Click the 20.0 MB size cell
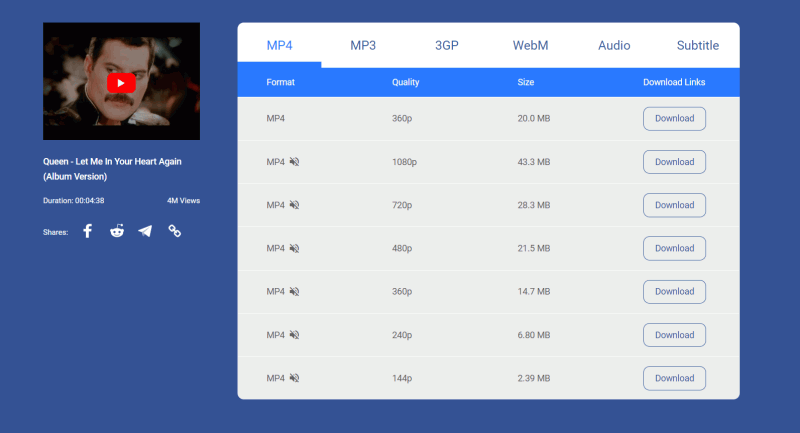 pyautogui.click(x=534, y=118)
